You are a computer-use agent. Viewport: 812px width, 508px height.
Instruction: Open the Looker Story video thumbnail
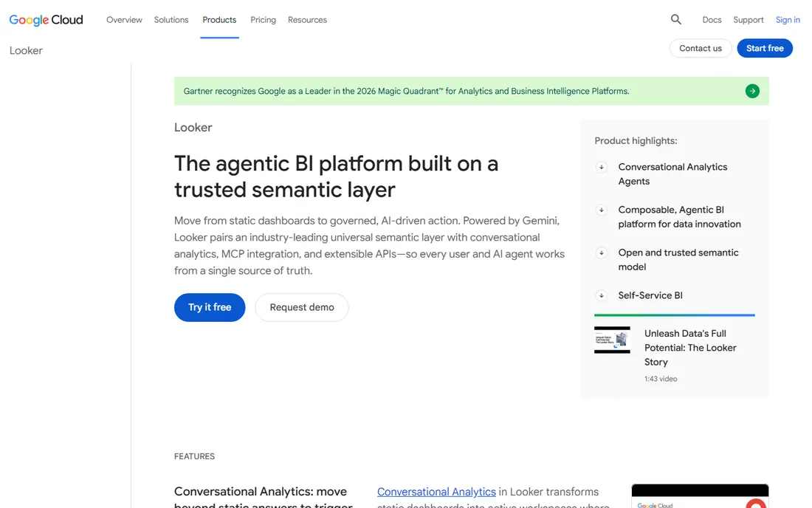coord(612,340)
